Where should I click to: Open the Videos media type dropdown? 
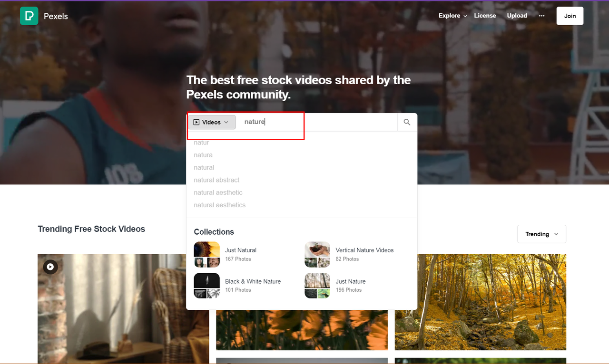[212, 122]
